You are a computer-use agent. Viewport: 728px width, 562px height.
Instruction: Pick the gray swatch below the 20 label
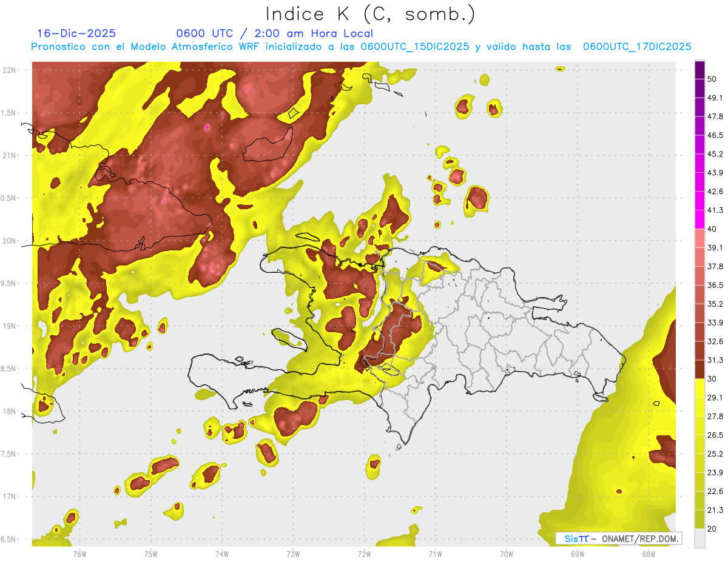pyautogui.click(x=699, y=538)
